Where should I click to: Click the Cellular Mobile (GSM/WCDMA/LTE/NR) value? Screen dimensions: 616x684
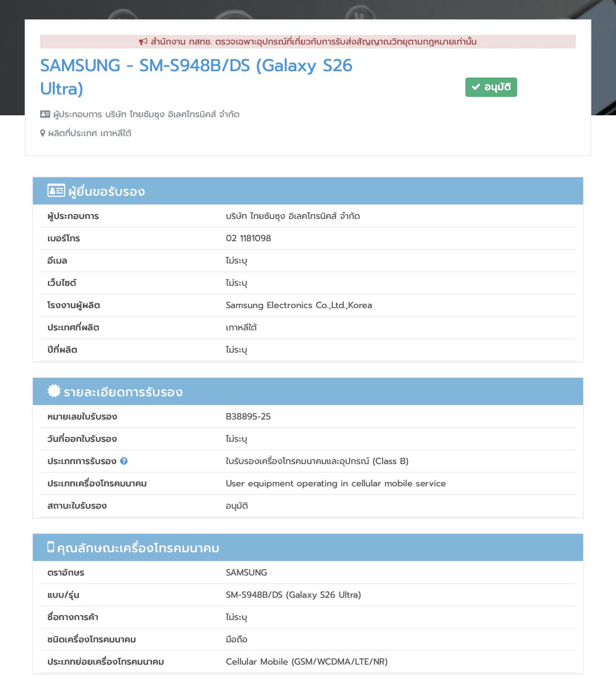[x=307, y=662]
